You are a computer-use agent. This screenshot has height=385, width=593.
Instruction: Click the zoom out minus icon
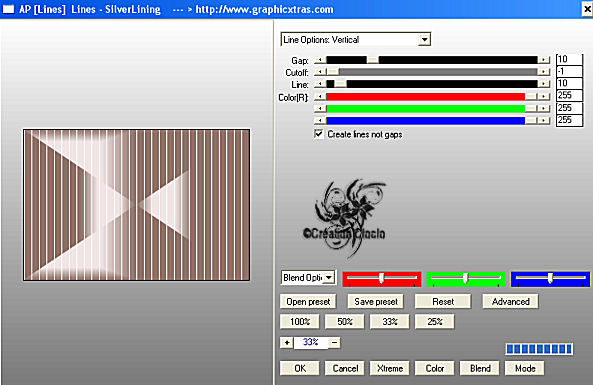pyautogui.click(x=334, y=343)
